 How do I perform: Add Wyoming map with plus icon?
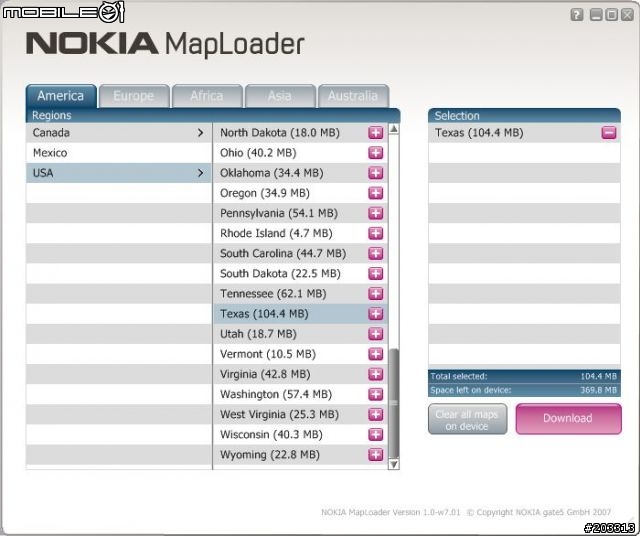coord(376,454)
